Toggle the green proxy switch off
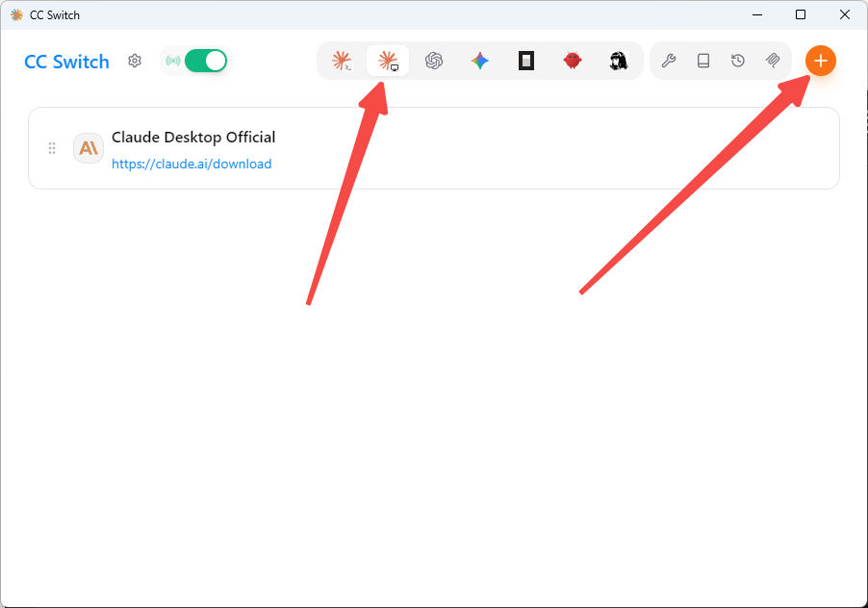 206,61
